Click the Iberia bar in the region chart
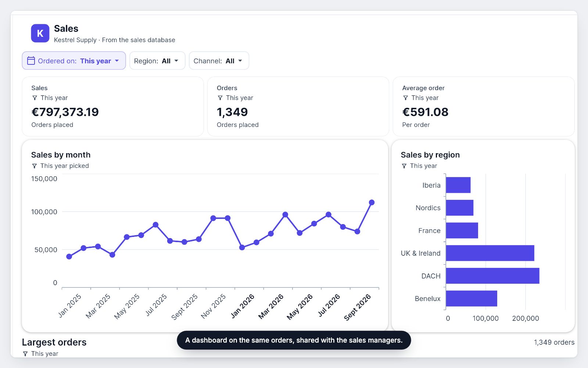 click(458, 185)
